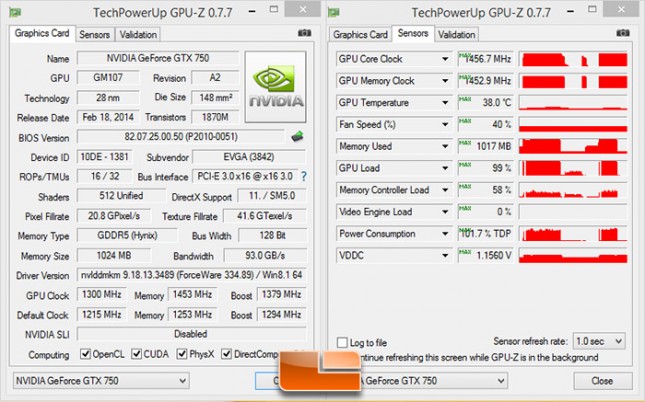
Task: Toggle the OpenCL checkbox
Action: click(86, 354)
